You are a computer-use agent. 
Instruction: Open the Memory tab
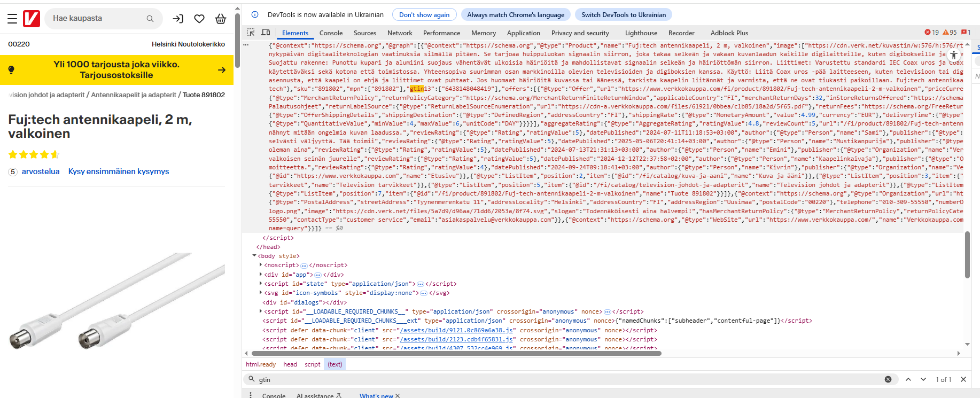[484, 33]
